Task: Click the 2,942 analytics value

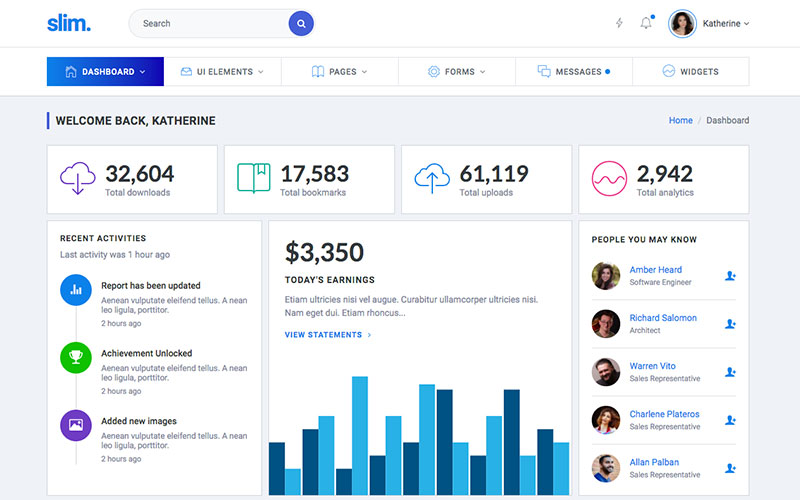Action: (665, 174)
